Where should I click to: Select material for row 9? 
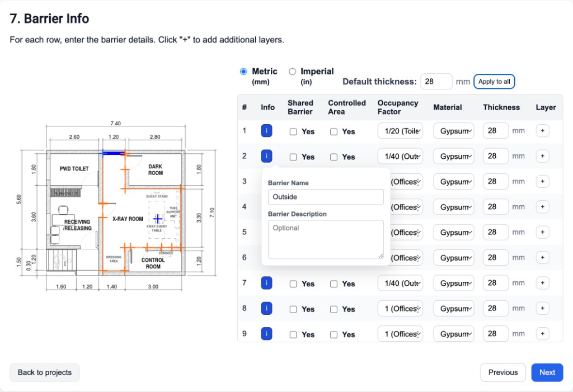point(454,333)
